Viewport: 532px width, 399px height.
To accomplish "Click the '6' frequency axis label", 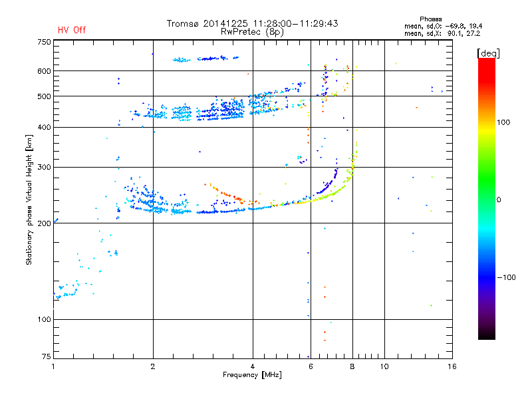I will pyautogui.click(x=311, y=366).
